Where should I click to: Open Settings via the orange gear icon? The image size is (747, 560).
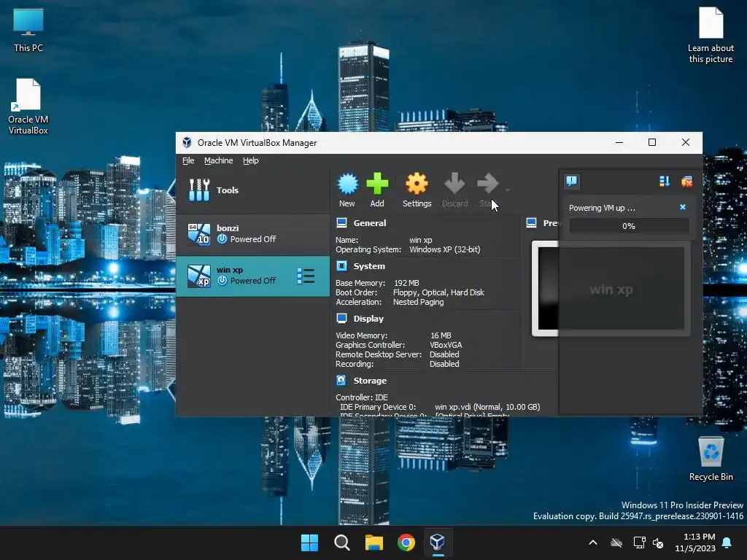pos(417,184)
